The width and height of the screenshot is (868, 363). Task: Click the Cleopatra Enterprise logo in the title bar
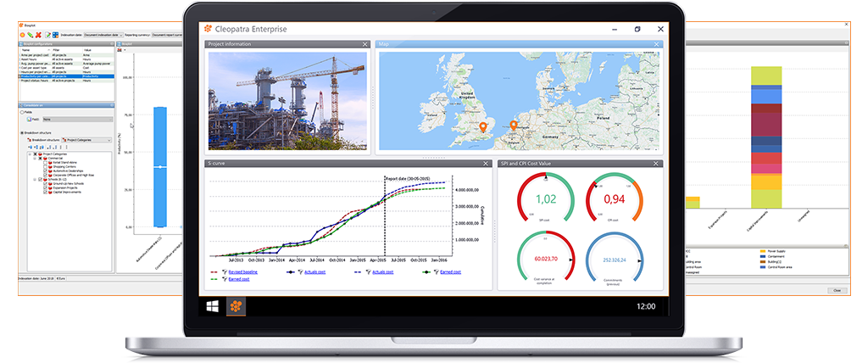pos(208,29)
